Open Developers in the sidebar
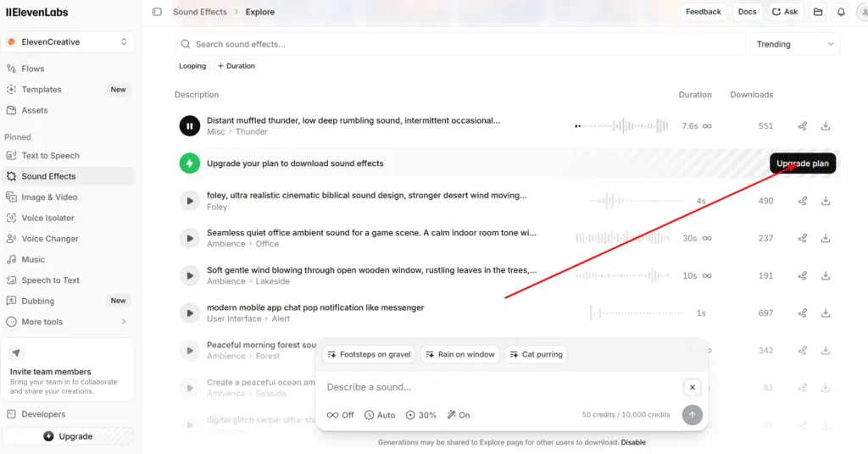868x454 pixels. pos(68,414)
